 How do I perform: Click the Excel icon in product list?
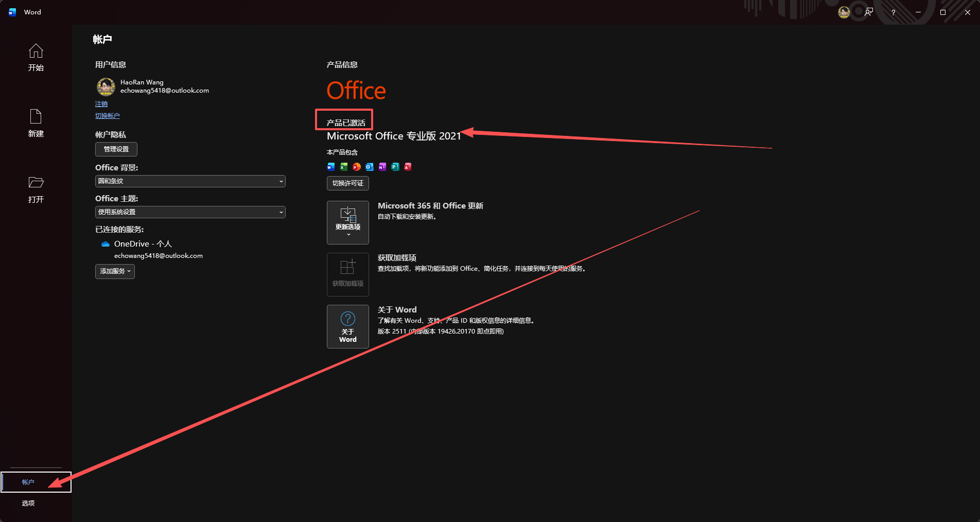[x=344, y=167]
